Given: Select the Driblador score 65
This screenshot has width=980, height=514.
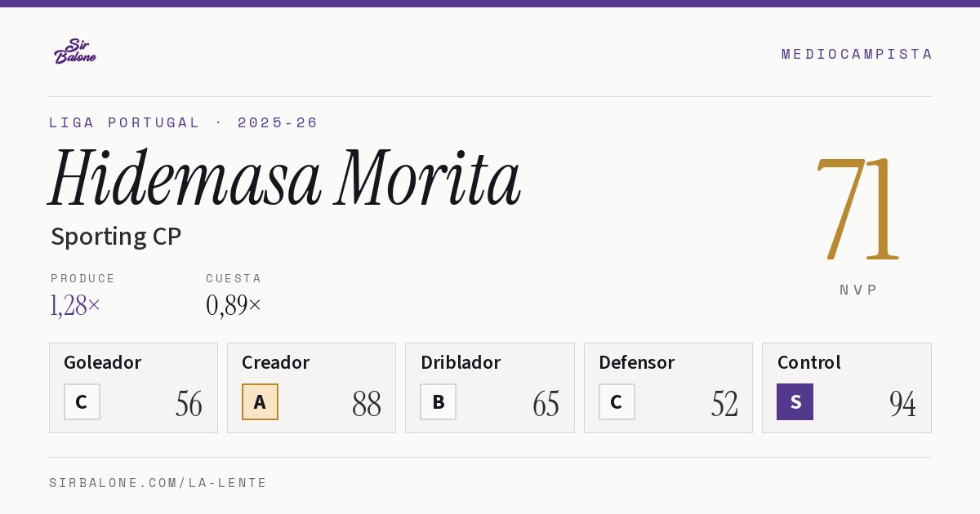Looking at the screenshot, I should pos(546,404).
